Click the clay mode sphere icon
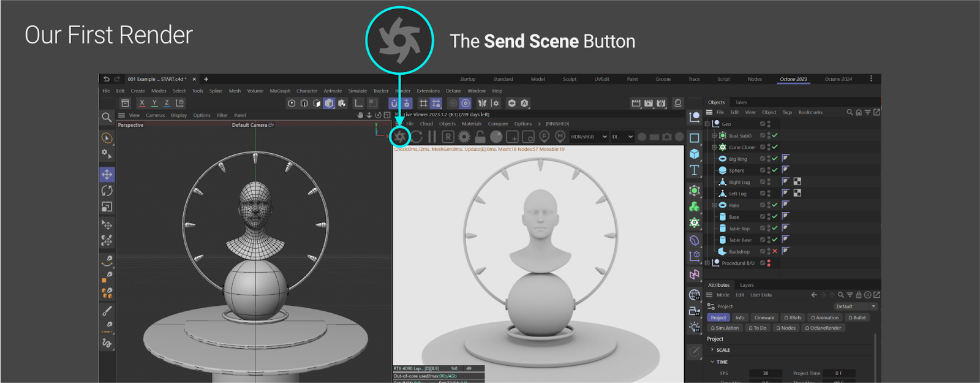 496,137
